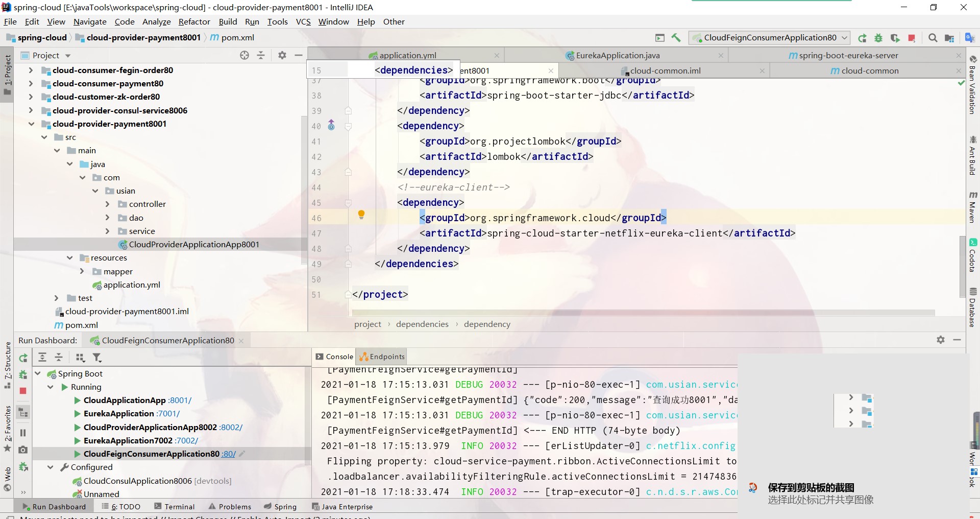Toggle the Bean Validation tool window
Screen dimensions: 980x519
(x=973, y=85)
